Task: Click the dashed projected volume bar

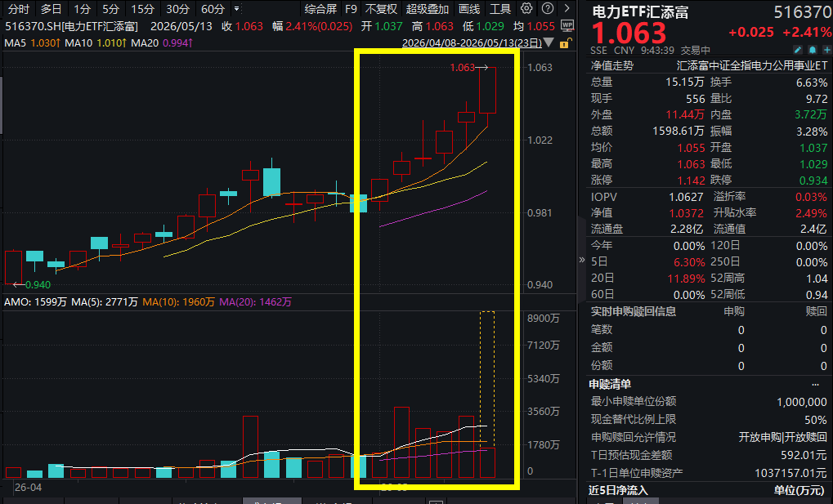Action: point(487,379)
